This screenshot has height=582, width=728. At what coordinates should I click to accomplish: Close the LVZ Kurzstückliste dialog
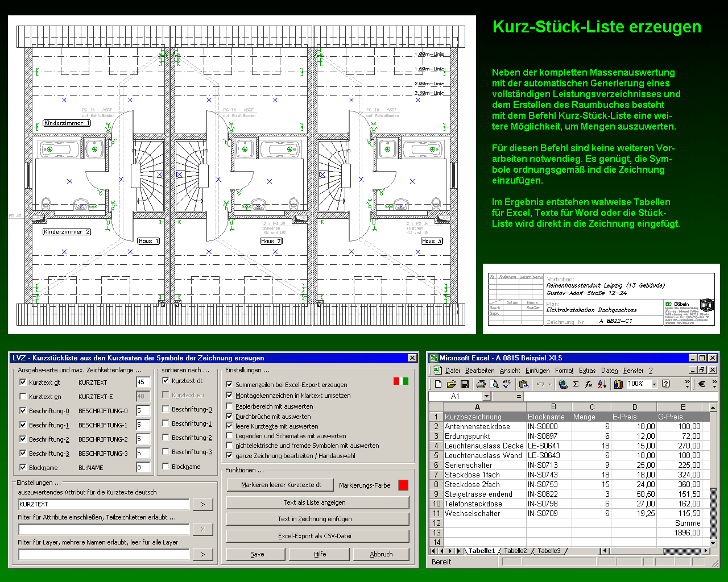(412, 358)
